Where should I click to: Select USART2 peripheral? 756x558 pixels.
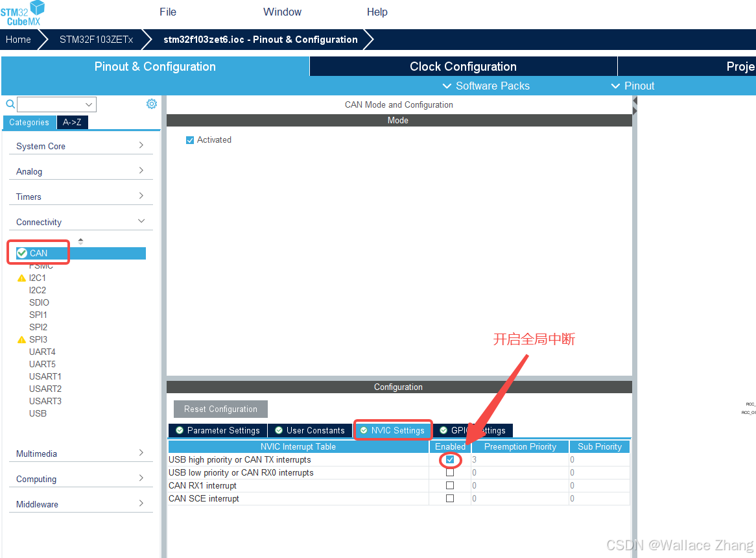point(45,389)
